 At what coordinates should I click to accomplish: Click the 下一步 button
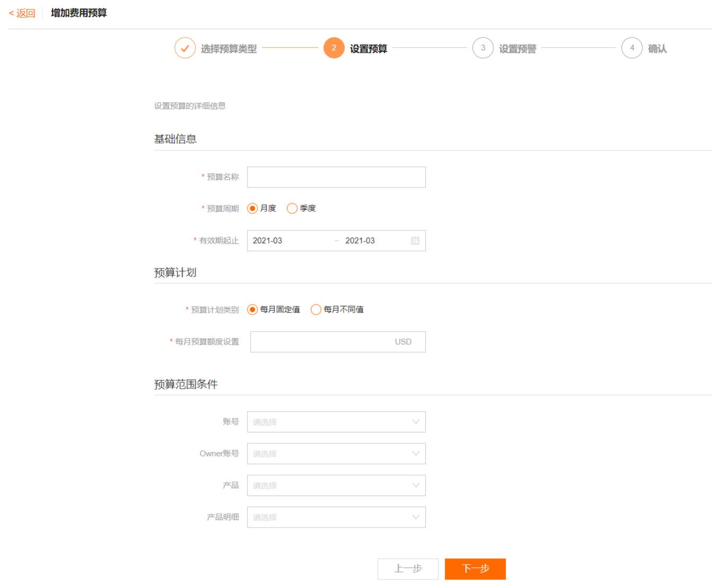click(x=475, y=569)
